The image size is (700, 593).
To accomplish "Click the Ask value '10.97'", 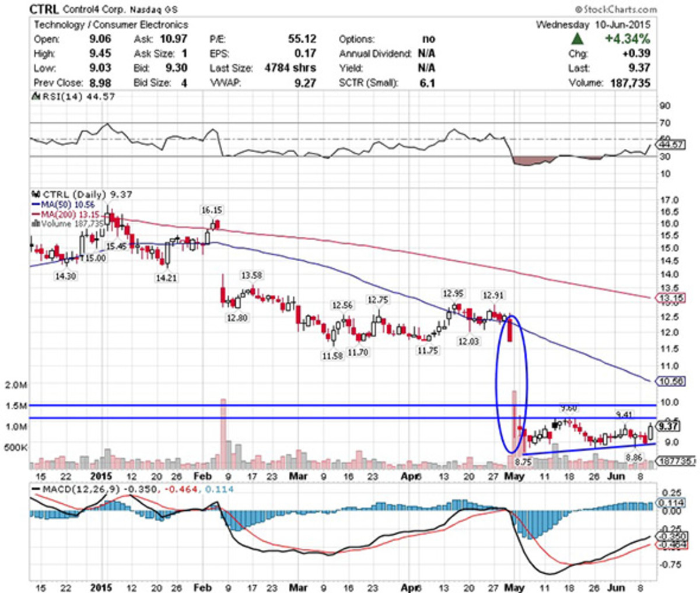I will (173, 39).
